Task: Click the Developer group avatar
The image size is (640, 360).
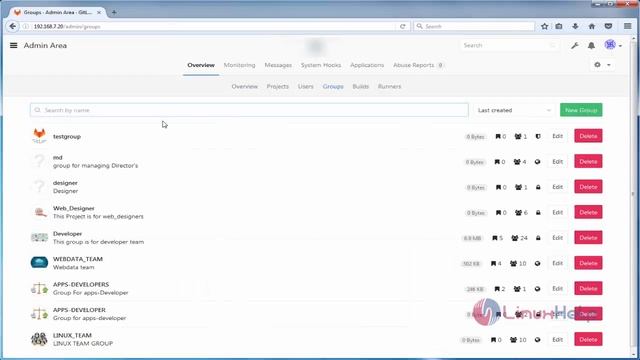Action: tap(39, 238)
